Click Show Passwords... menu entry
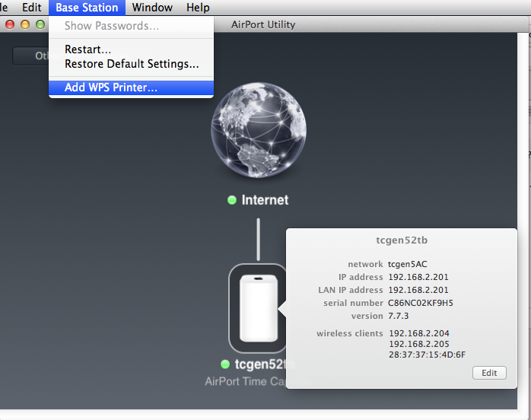 (131, 26)
